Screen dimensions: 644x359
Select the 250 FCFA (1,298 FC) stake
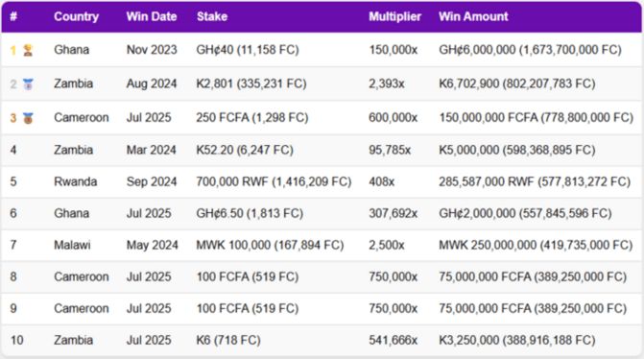click(252, 117)
